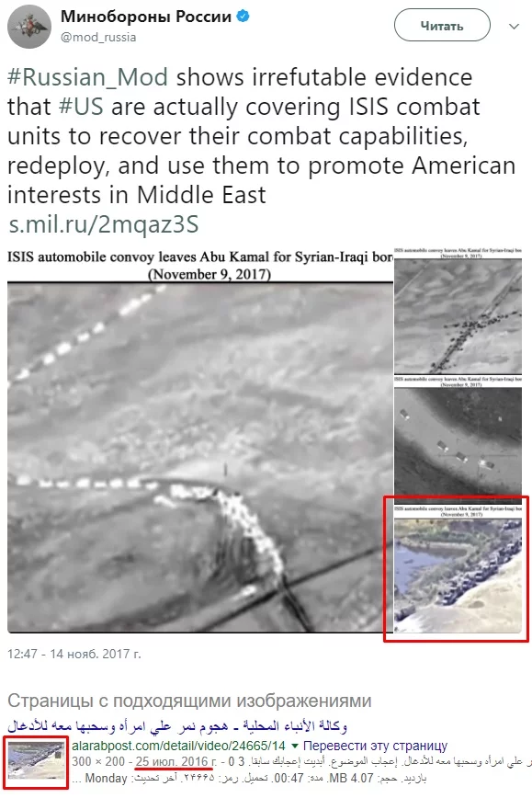Open the Минобороны России account name
The height and width of the screenshot is (798, 532).
click(x=146, y=17)
